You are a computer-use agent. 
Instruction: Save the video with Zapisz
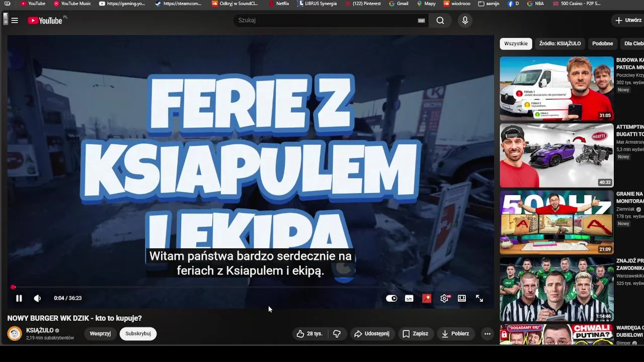[415, 333]
